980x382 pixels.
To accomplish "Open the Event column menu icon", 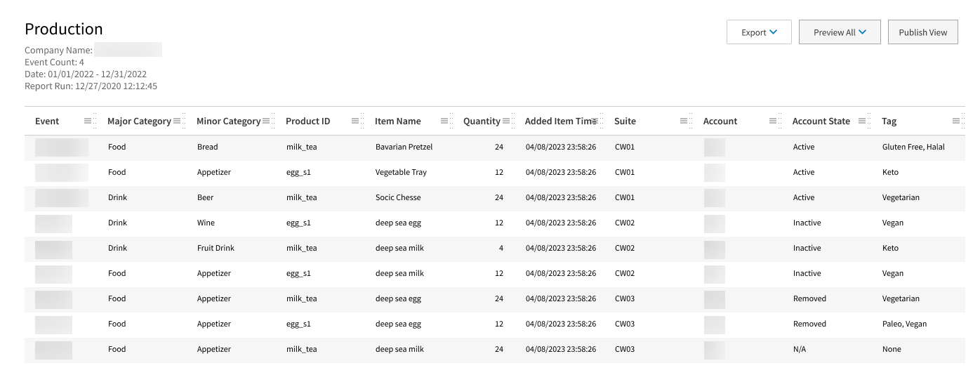I will [88, 121].
